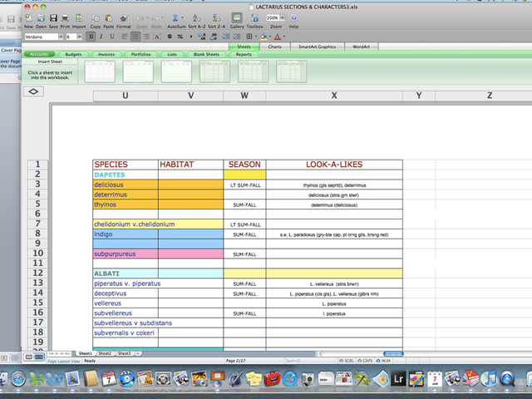Click the AutoSum icon in the toolbar
Image resolution: width=532 pixels, height=399 pixels.
coord(176,18)
